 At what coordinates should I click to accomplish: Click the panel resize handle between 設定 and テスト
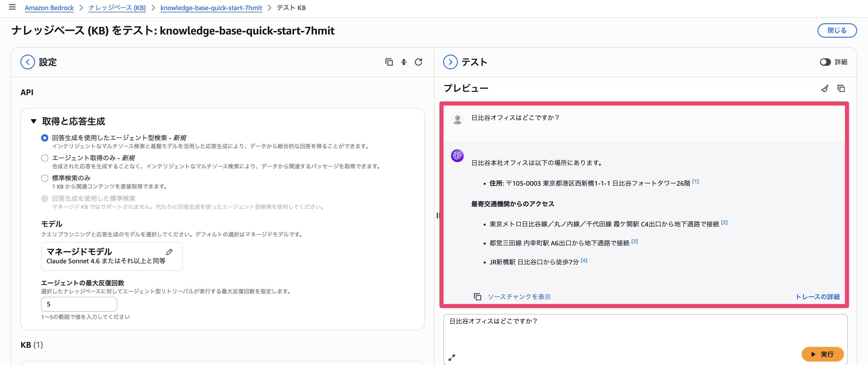click(438, 216)
